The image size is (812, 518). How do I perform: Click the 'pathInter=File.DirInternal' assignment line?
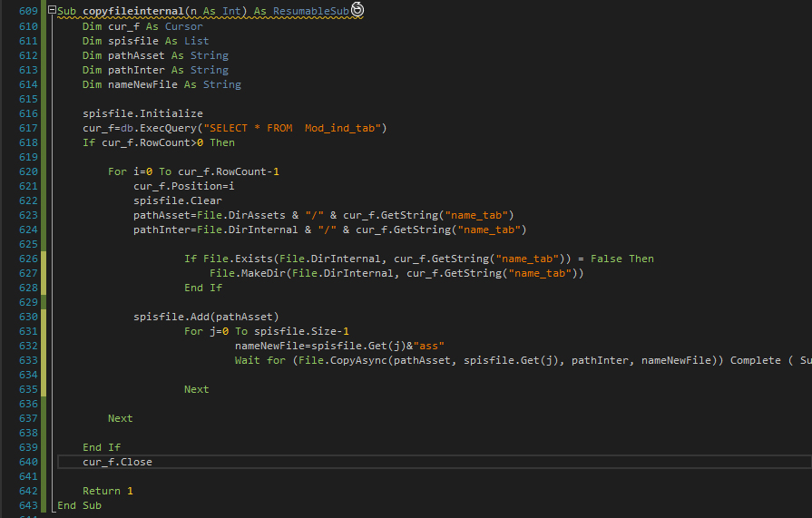tap(329, 230)
